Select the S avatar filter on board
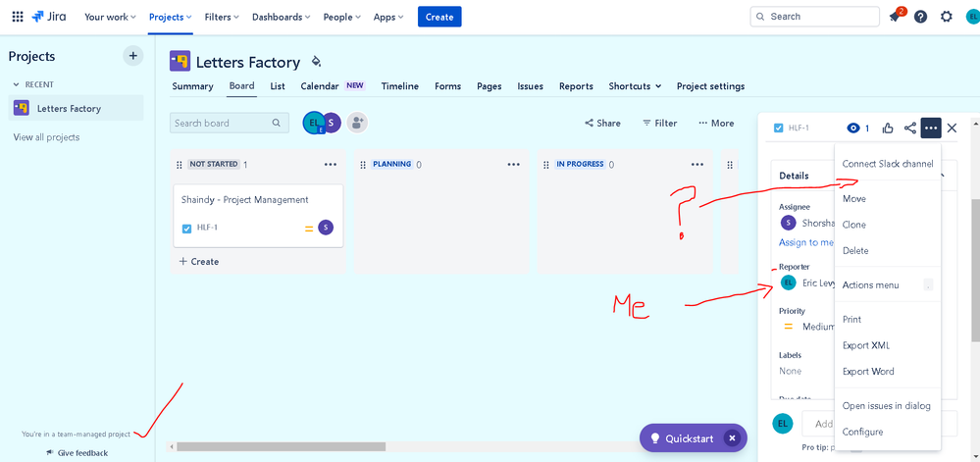The height and width of the screenshot is (462, 980). point(332,124)
